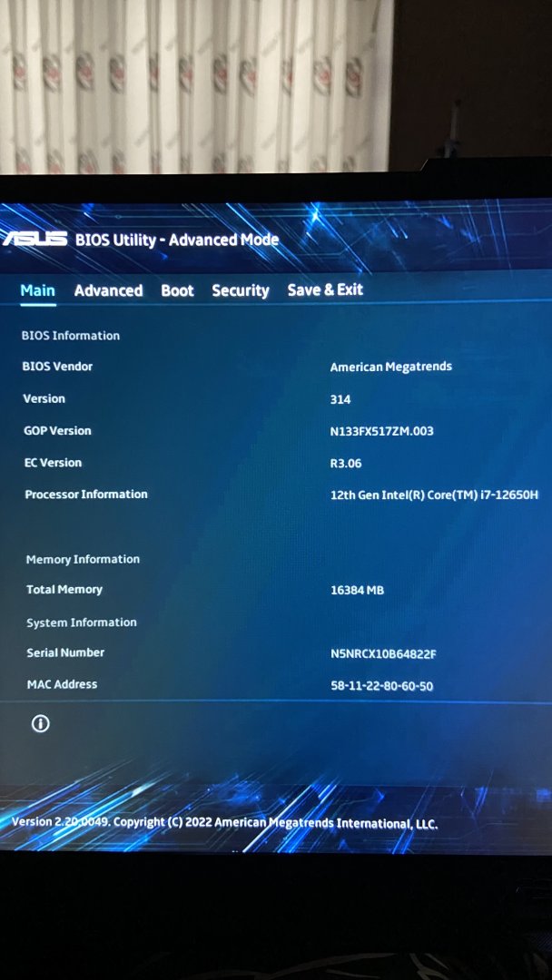Image resolution: width=552 pixels, height=980 pixels.
Task: Switch to the Advanced tab
Action: pos(108,290)
